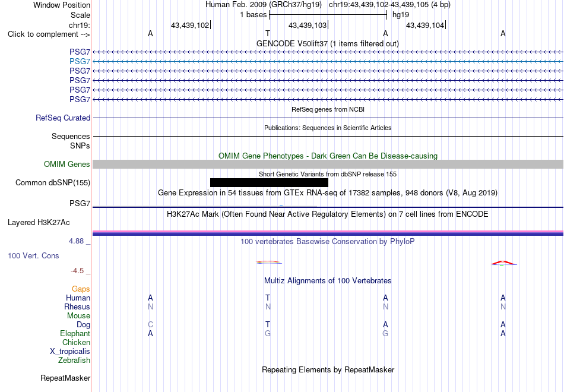Click the black Common dbSNP variant item
Viewport: 564px width, 392px height.
pos(269,182)
